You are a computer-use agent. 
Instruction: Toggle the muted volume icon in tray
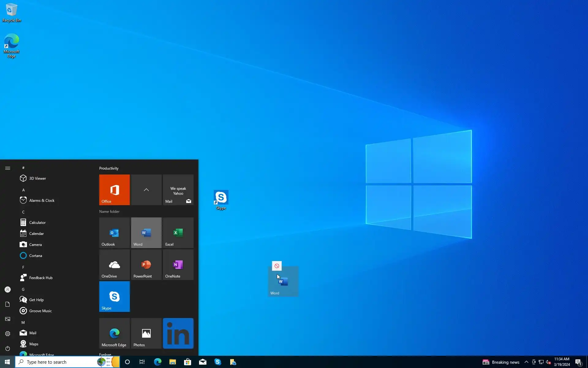pyautogui.click(x=548, y=362)
